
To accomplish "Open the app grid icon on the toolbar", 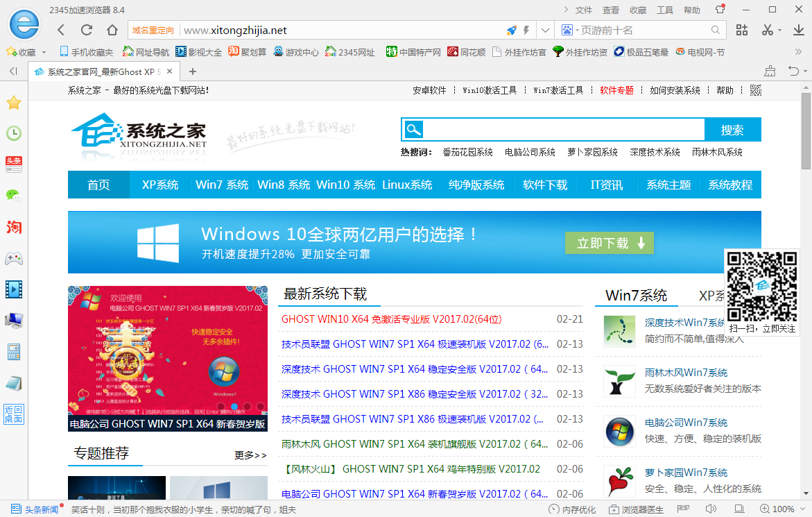I will click(x=741, y=30).
